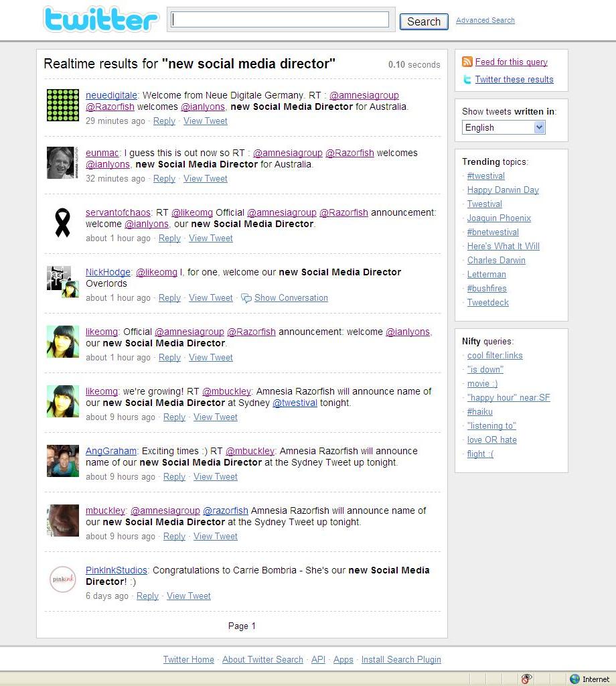
Task: Open Charles Darwin trending topic
Action: tap(496, 261)
